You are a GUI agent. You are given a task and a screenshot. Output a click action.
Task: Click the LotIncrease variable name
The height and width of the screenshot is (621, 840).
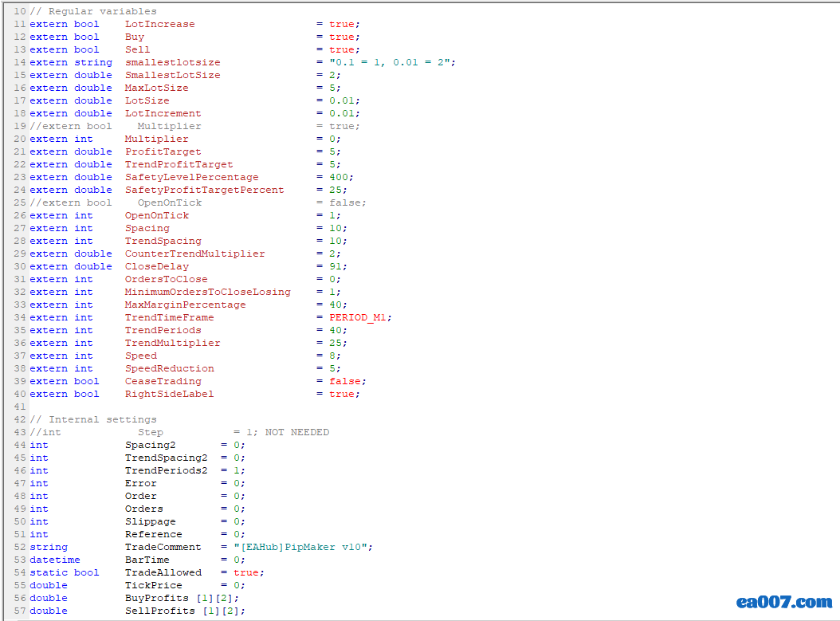coord(159,24)
